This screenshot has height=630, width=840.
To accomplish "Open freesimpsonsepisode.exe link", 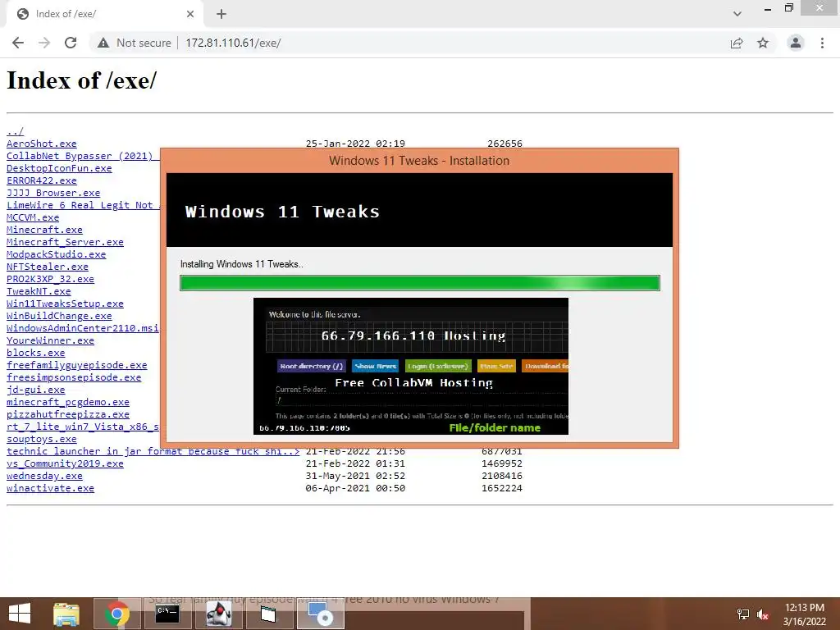I will pos(74,377).
